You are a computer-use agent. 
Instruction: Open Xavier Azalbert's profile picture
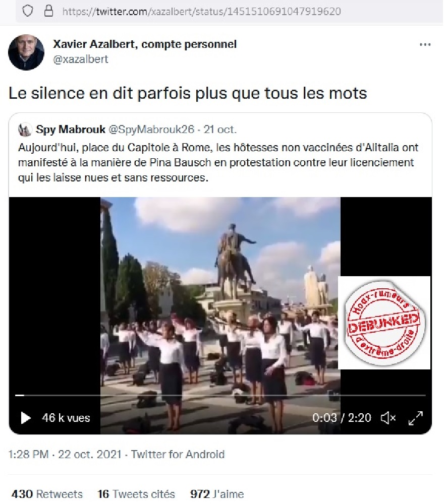tap(26, 52)
